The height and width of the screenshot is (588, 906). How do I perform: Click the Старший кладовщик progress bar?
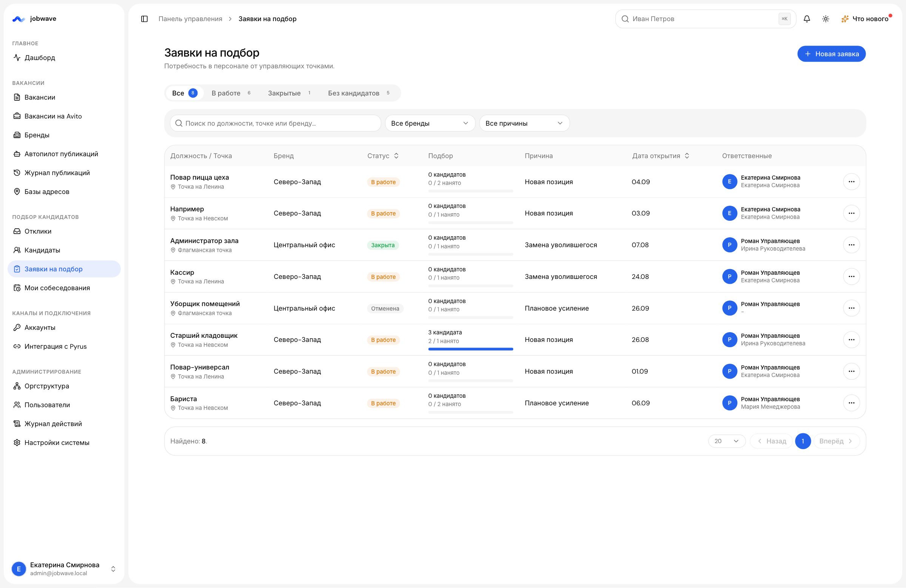tap(470, 349)
